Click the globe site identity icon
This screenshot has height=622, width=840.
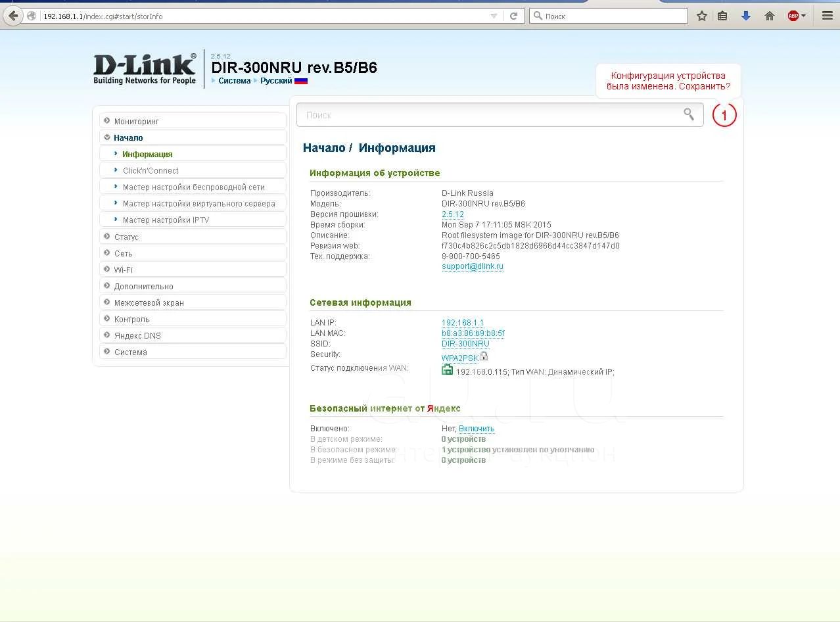(32, 16)
